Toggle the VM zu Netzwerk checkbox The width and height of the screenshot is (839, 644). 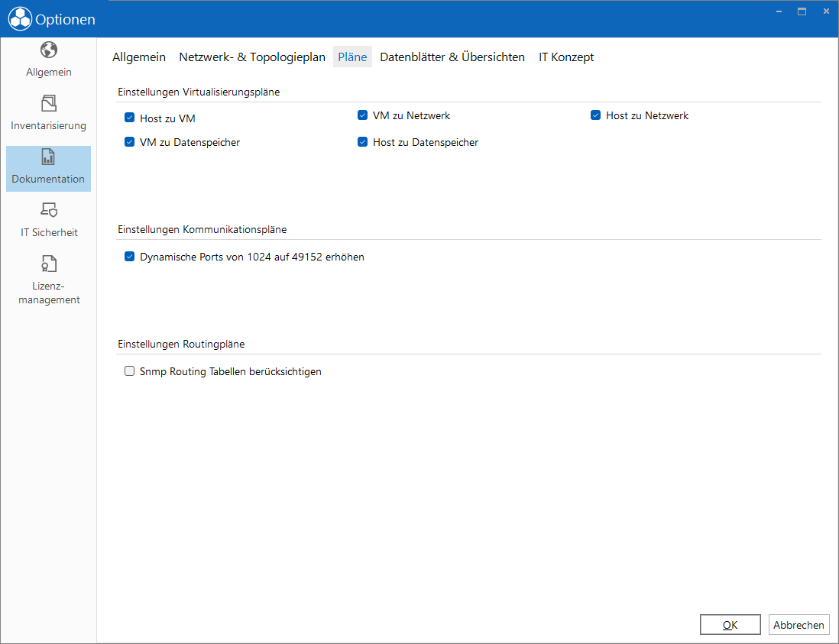362,115
